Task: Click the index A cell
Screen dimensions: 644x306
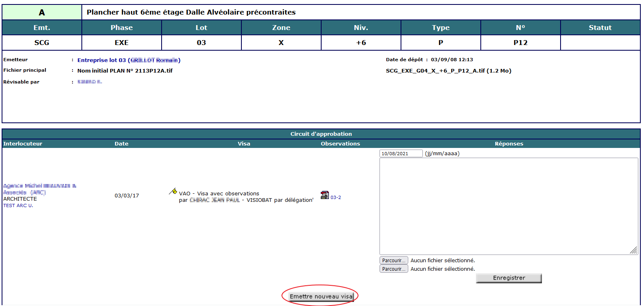Action: pyautogui.click(x=42, y=13)
